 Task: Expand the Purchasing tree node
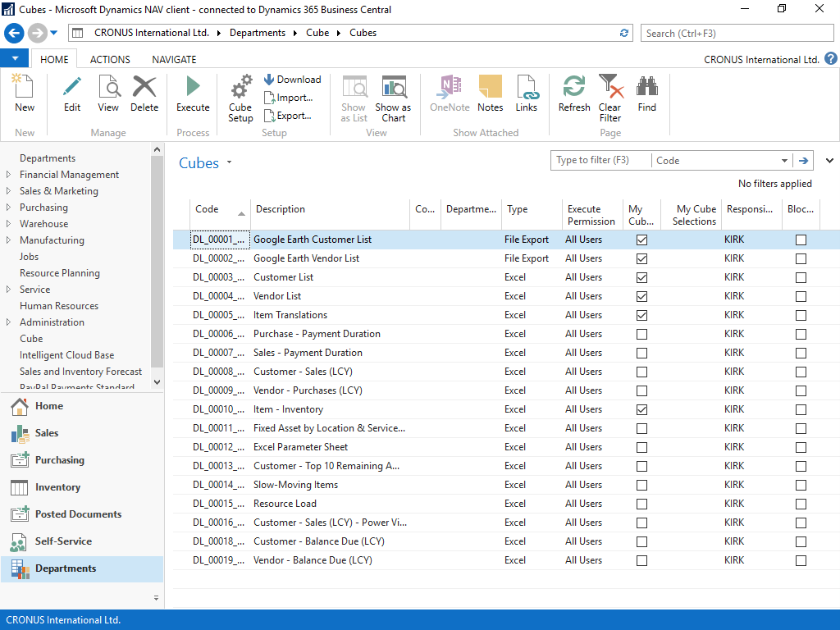tap(8, 207)
